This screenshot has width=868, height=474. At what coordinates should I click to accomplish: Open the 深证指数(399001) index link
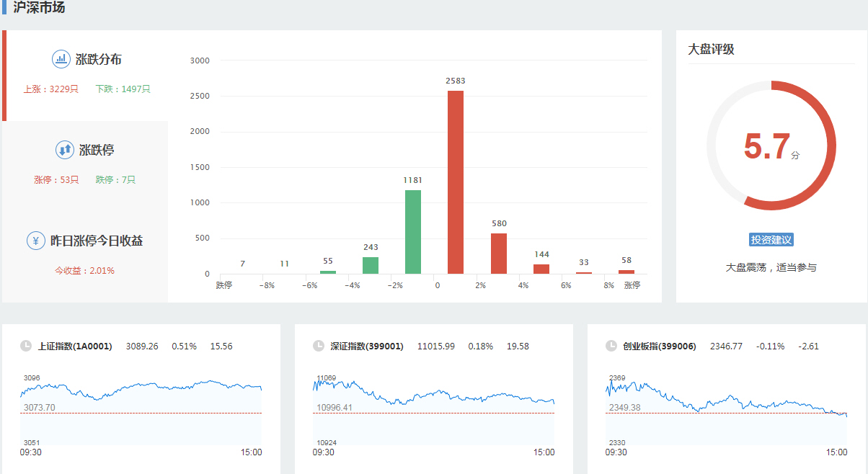[367, 346]
